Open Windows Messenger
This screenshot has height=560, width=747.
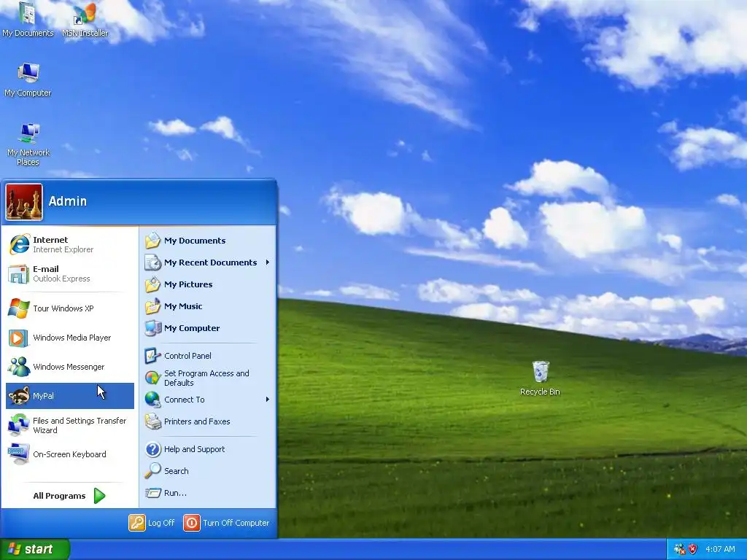[x=69, y=367]
